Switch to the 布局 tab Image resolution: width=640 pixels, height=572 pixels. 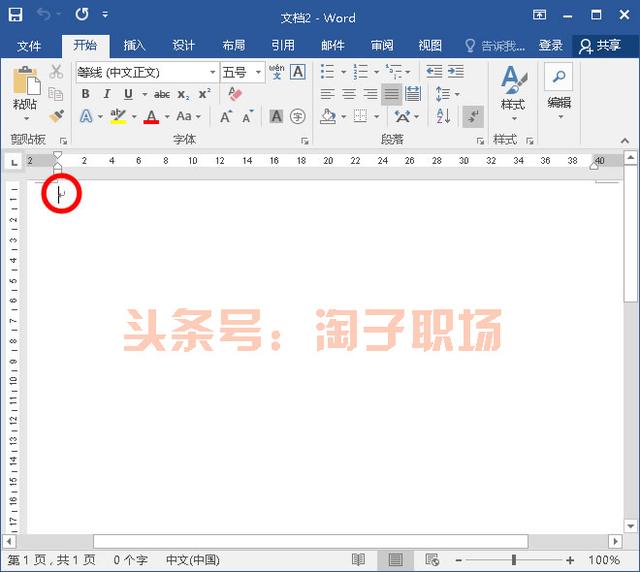click(x=233, y=45)
